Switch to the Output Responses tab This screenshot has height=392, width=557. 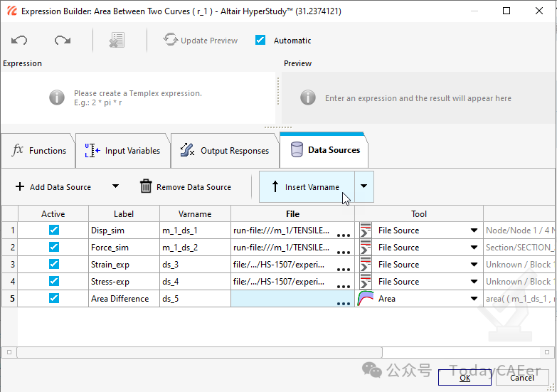(225, 151)
